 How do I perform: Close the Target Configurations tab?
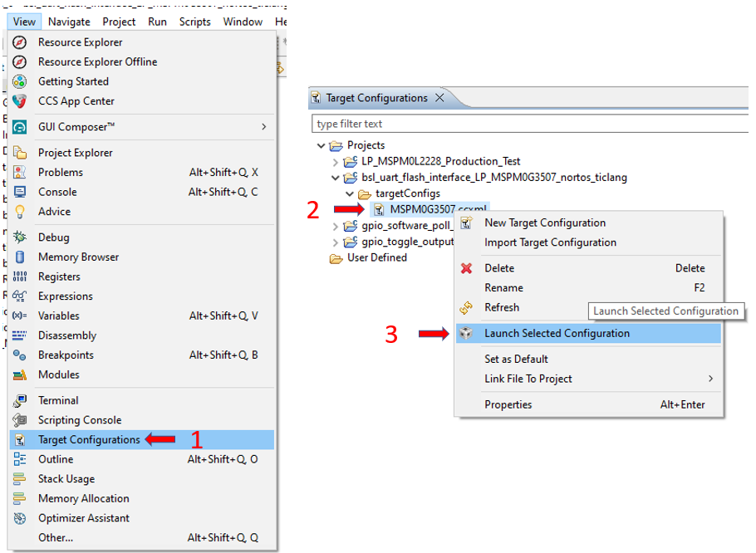440,98
